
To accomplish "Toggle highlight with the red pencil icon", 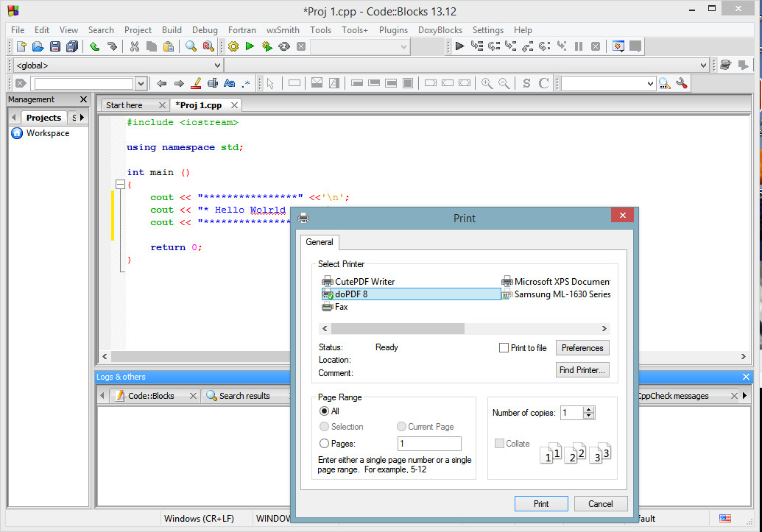I will coord(196,84).
